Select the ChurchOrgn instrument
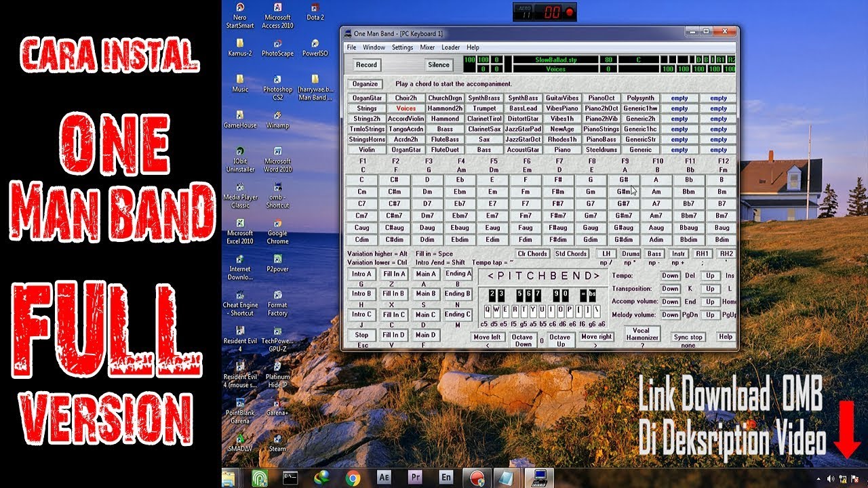This screenshot has width=868, height=488. (445, 98)
